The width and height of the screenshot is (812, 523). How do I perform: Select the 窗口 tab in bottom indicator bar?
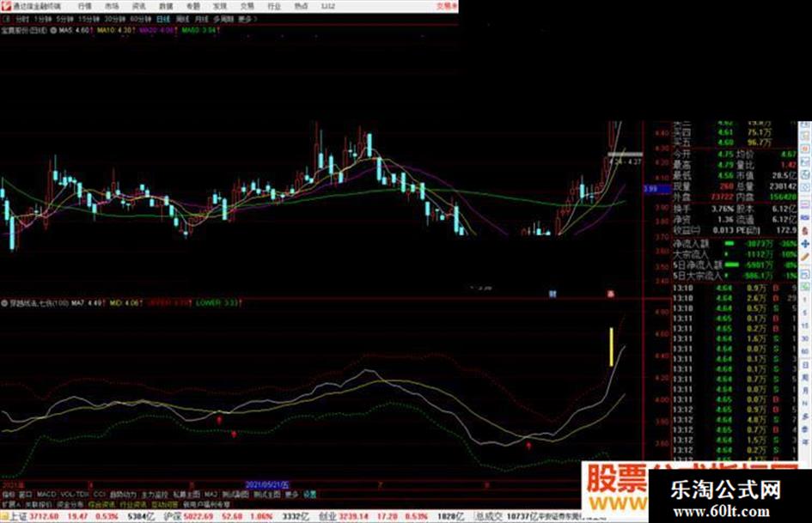[25, 495]
